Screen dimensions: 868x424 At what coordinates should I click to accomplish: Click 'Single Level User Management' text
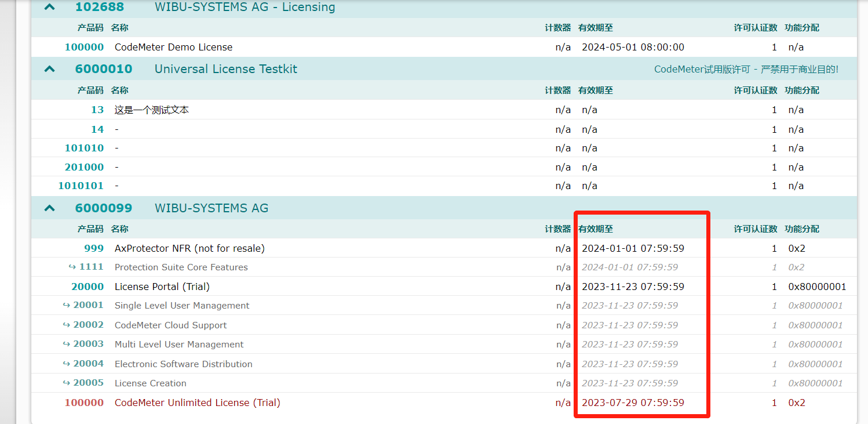coord(182,306)
